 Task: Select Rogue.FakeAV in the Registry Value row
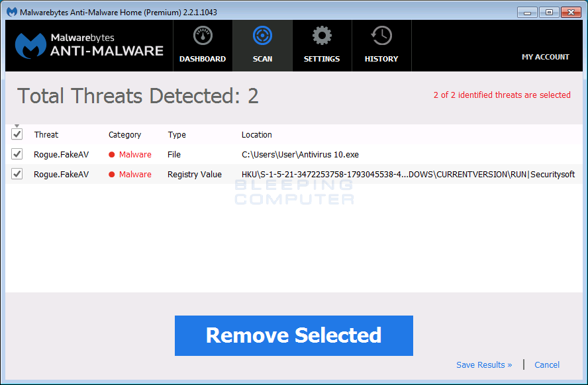pyautogui.click(x=61, y=175)
